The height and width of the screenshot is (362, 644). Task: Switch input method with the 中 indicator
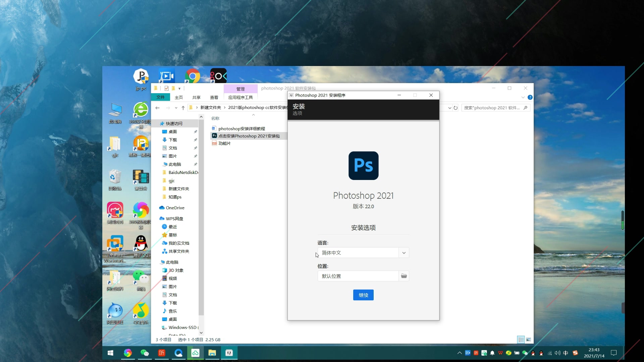pos(566,353)
